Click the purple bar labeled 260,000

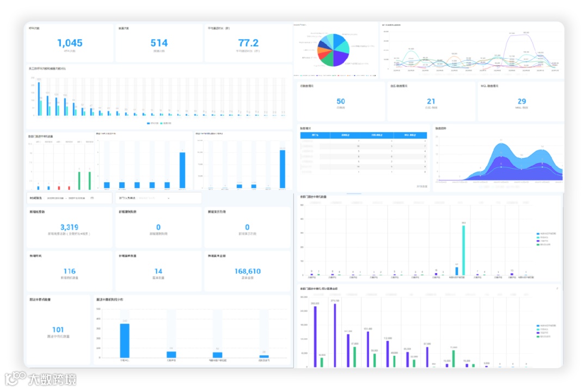coord(315,337)
